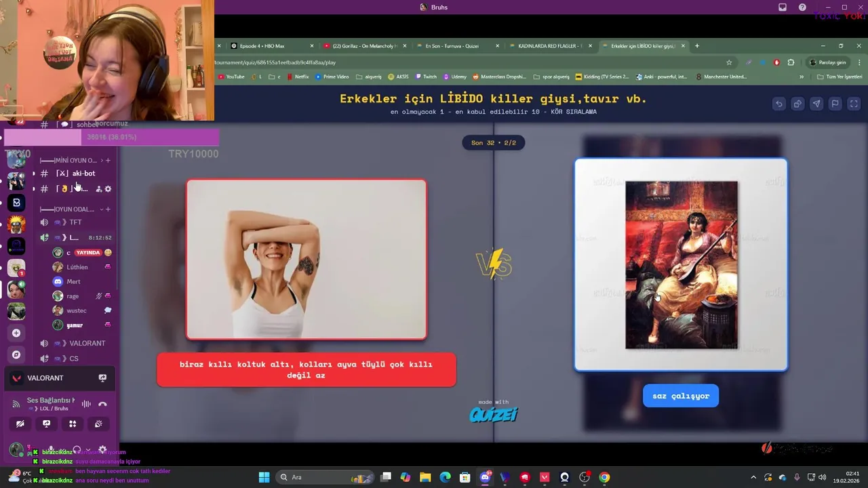Click the taskbar microphone indicator
Screen dimensions: 868x488
[797, 477]
